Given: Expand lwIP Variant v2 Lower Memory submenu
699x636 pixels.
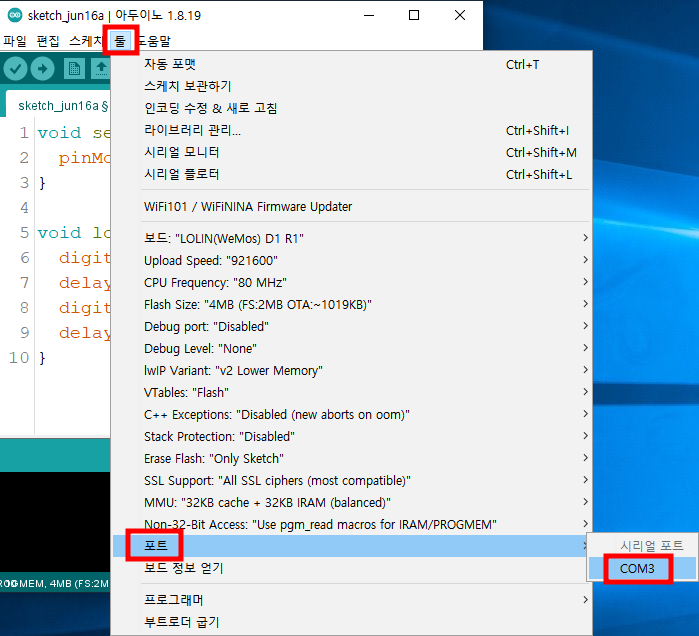Looking at the screenshot, I should pos(351,370).
